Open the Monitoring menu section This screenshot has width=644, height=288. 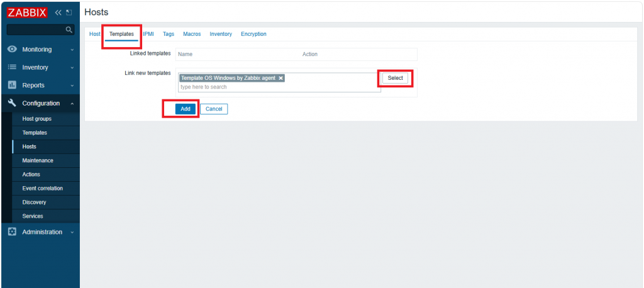40,49
